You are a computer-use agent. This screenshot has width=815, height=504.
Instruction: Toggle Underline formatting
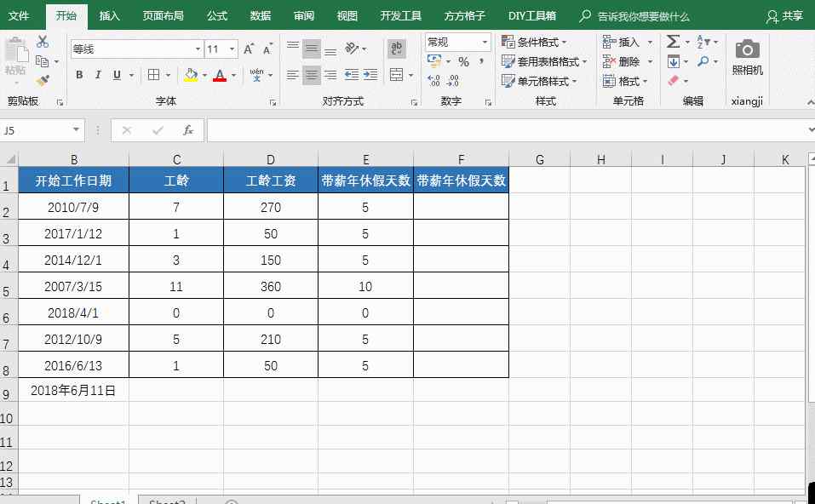point(117,75)
